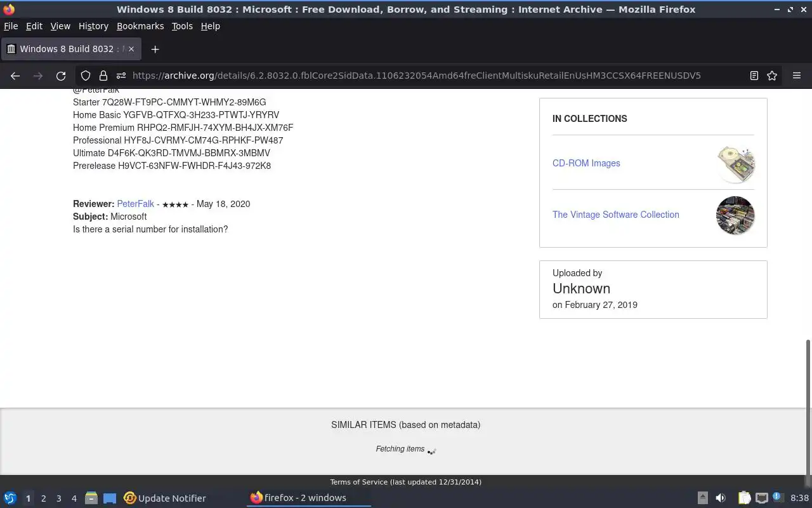The height and width of the screenshot is (508, 812).
Task: Open a new tab with plus button
Action: 155,49
